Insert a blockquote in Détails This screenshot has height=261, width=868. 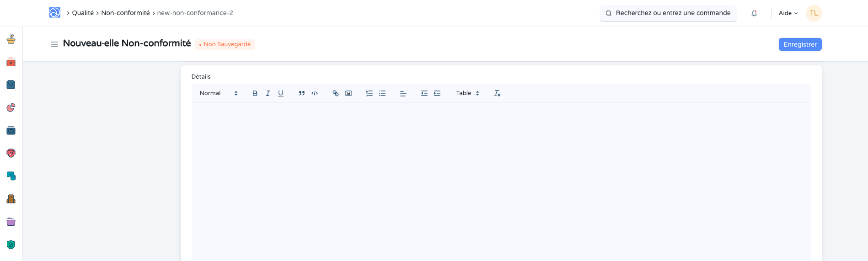[x=302, y=93]
